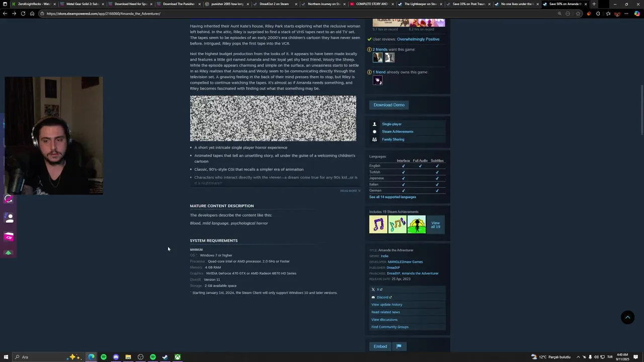This screenshot has width=644, height=362.
Task: Switch to the Northern Journey tab
Action: [323, 4]
